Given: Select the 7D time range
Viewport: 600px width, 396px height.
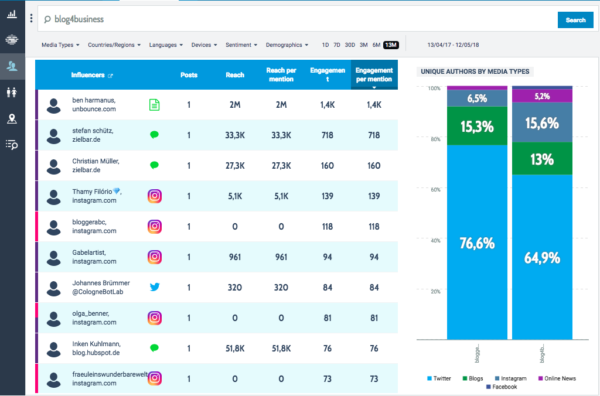Looking at the screenshot, I should pos(337,45).
